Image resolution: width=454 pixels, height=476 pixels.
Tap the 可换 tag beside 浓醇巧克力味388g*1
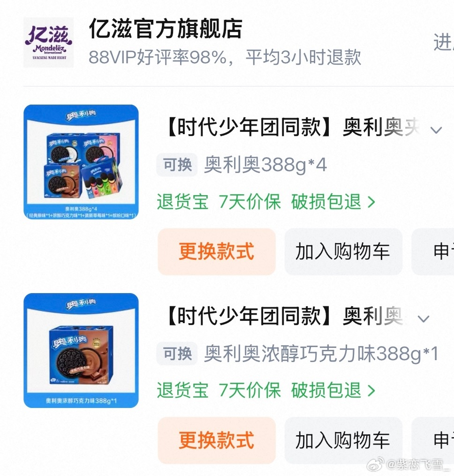coord(177,353)
